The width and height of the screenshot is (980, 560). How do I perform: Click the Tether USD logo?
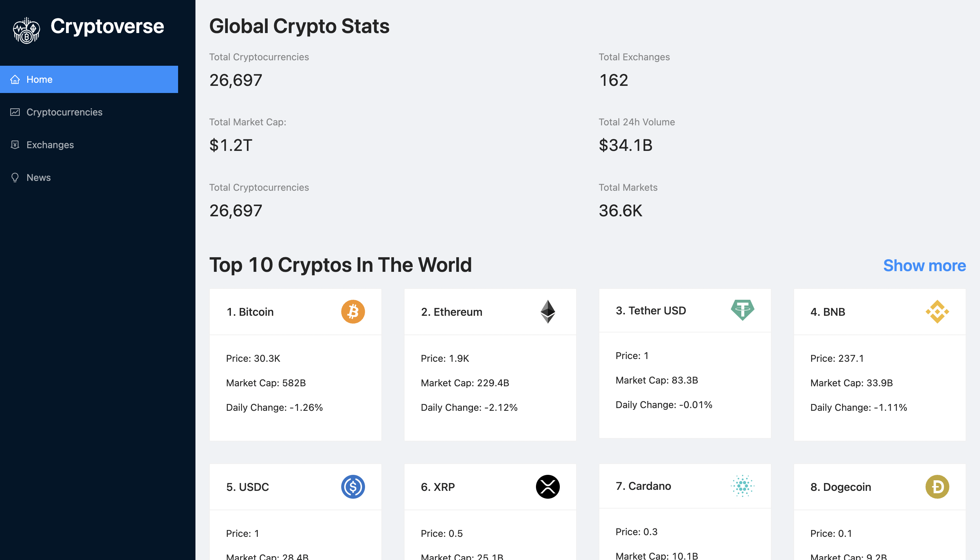[742, 310]
